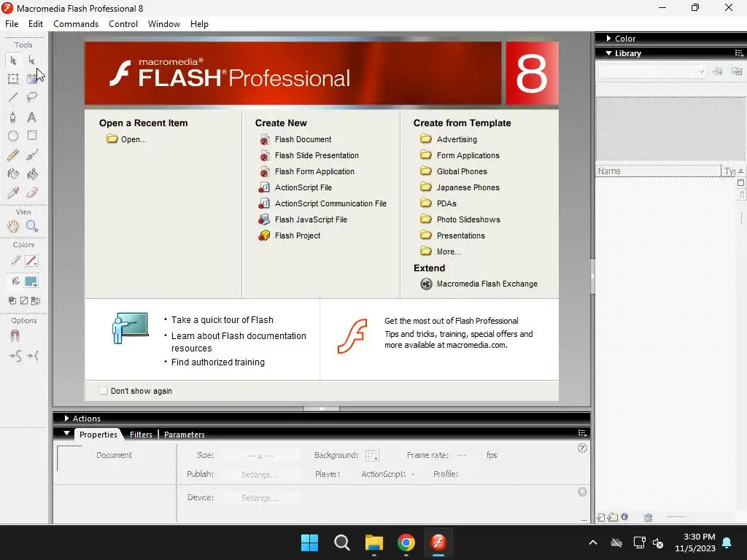Select the Lasso tool
This screenshot has height=560, width=747.
coord(32,98)
